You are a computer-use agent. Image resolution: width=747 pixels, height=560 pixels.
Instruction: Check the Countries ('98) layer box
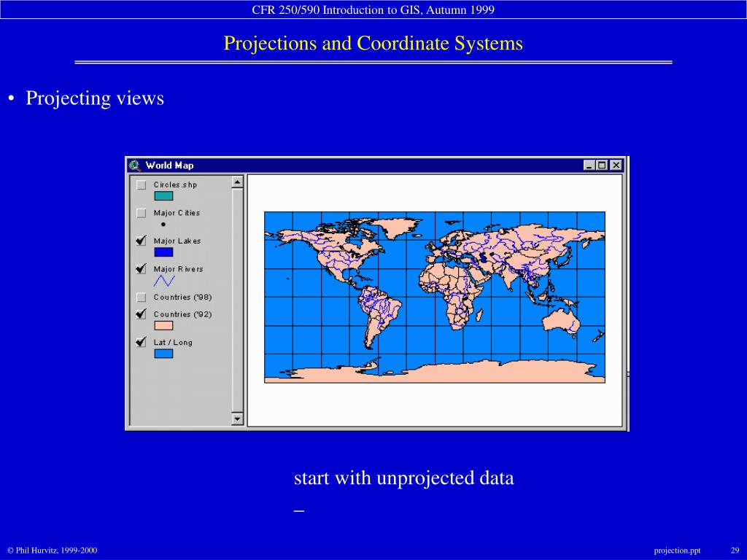141,297
